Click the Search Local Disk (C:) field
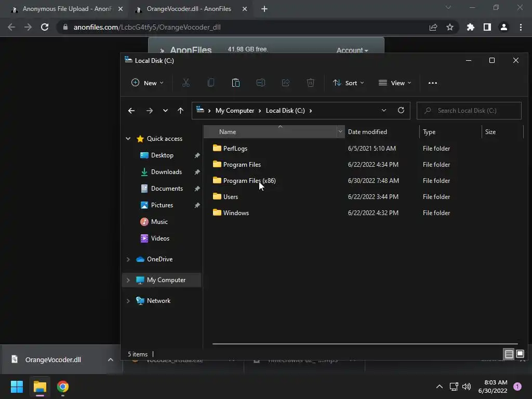This screenshot has height=399, width=532. coord(469,111)
